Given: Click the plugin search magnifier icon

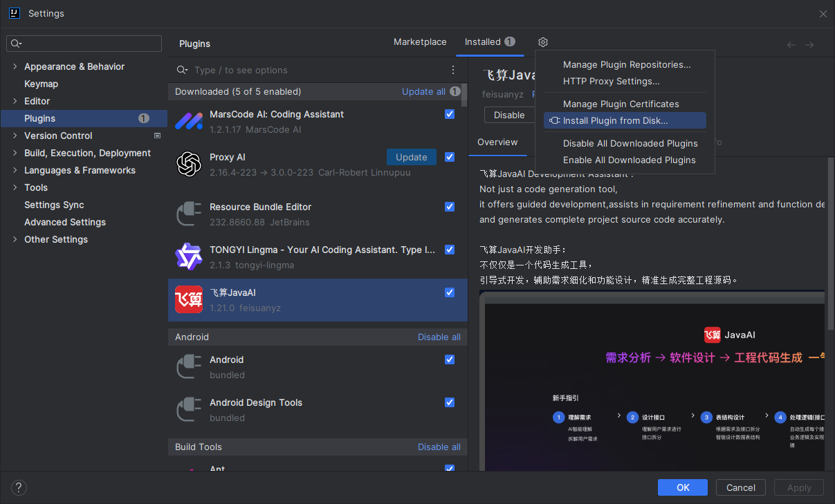Looking at the screenshot, I should tap(182, 70).
